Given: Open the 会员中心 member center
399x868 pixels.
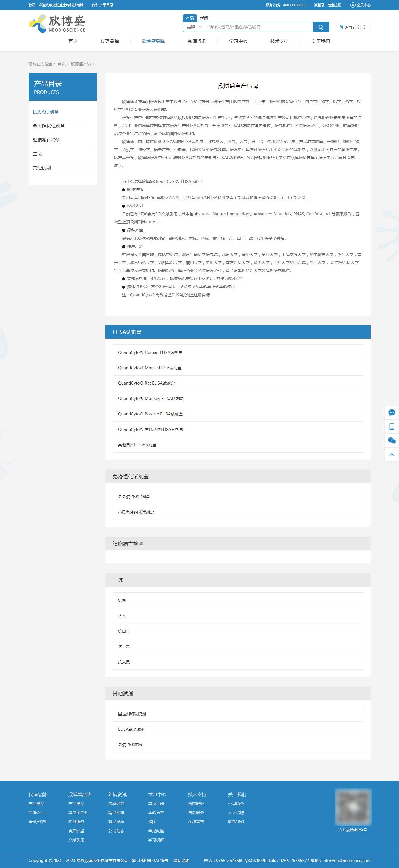Looking at the screenshot, I should (x=360, y=5).
